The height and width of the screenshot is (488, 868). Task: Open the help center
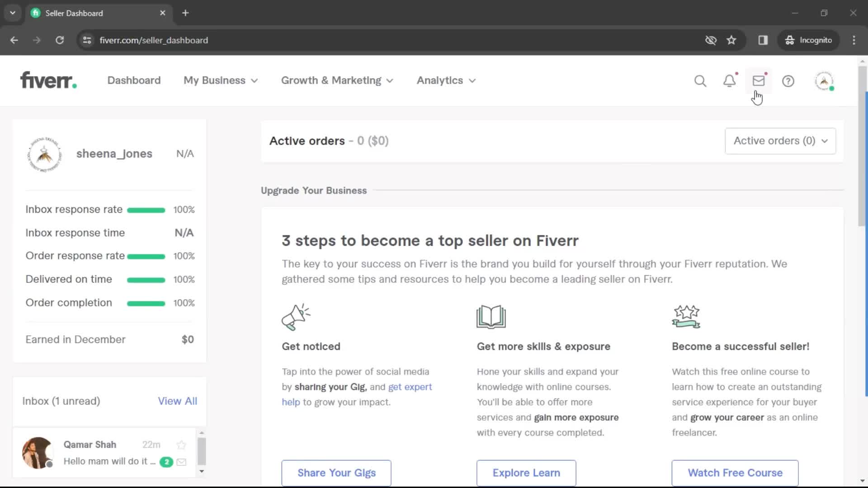(x=788, y=80)
